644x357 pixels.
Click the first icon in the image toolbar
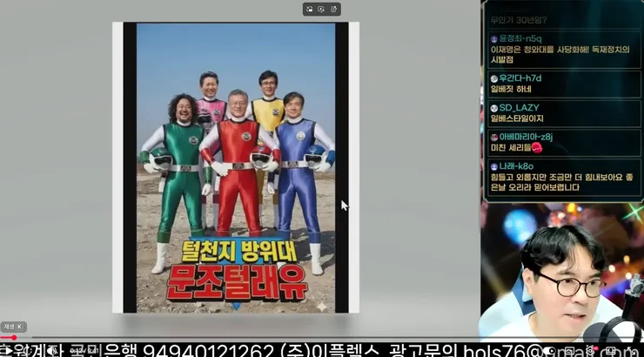(x=310, y=9)
